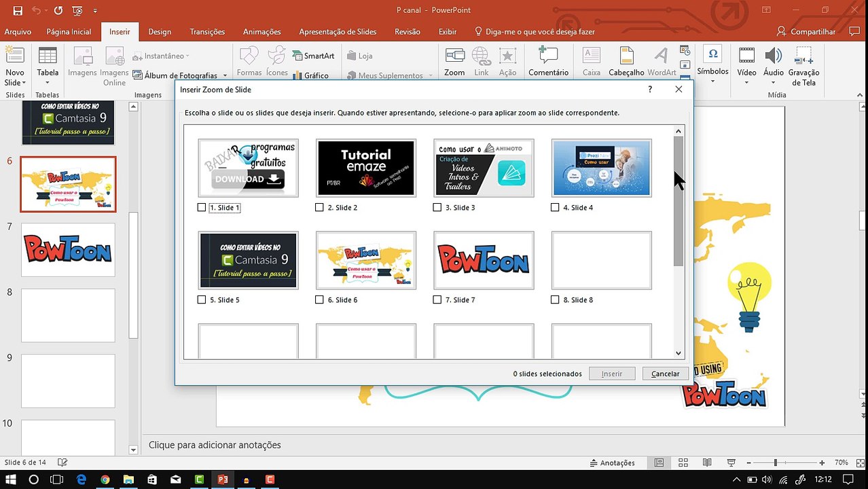
Task: Click the date and time icon in ribbon
Action: (685, 51)
